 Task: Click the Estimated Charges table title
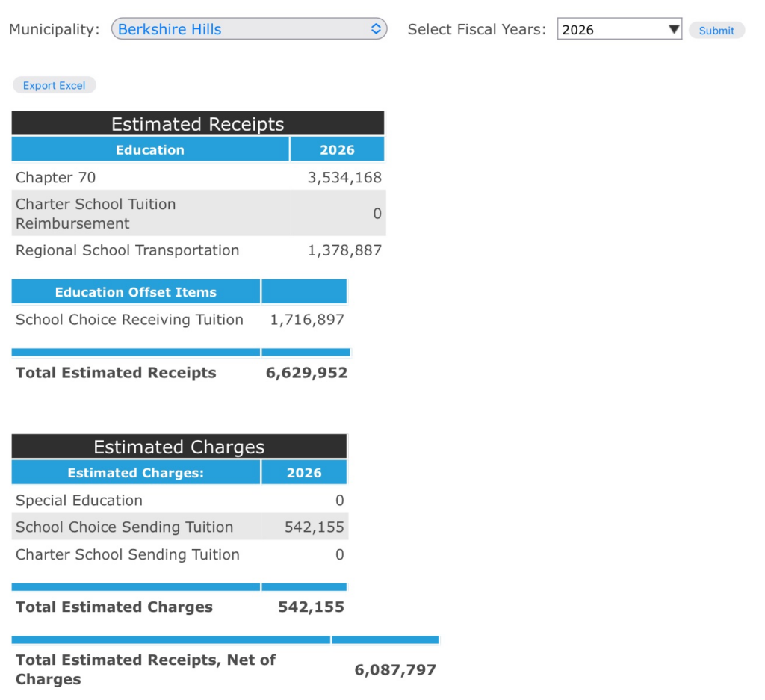coord(179,447)
